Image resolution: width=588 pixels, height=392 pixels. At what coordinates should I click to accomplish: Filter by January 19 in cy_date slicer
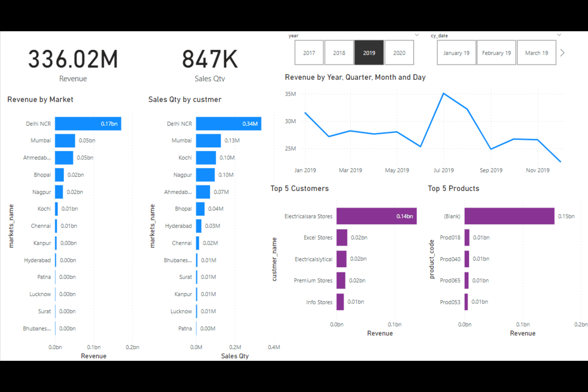456,53
